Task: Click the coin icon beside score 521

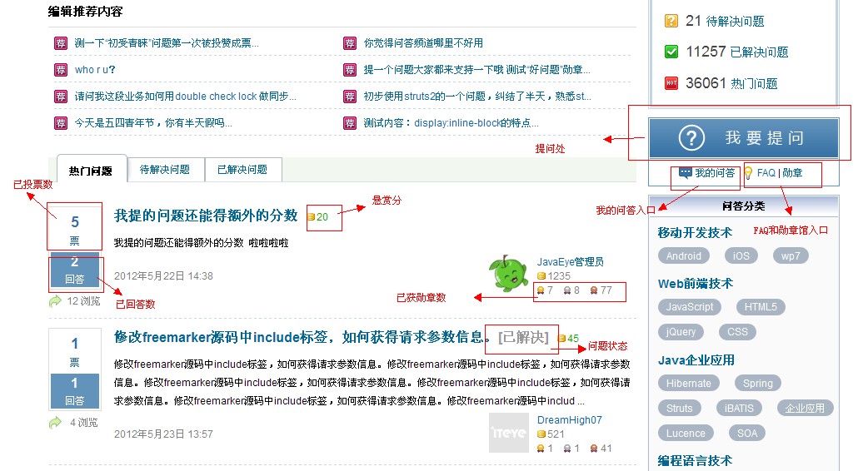Action: click(541, 434)
